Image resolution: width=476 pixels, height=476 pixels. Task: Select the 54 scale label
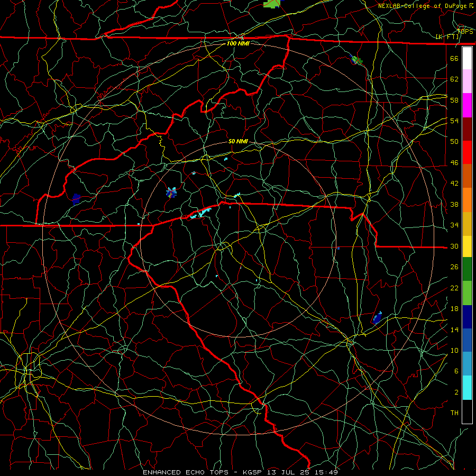[454, 121]
